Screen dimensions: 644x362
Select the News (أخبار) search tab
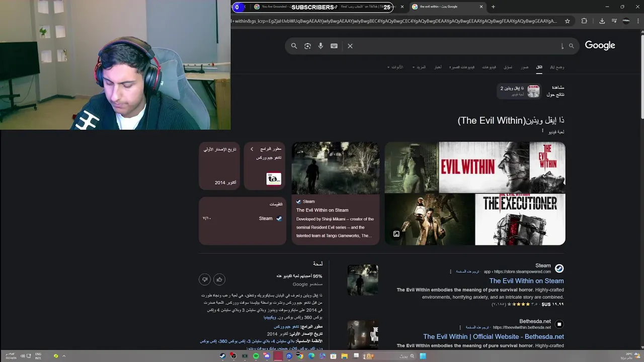coord(438,67)
